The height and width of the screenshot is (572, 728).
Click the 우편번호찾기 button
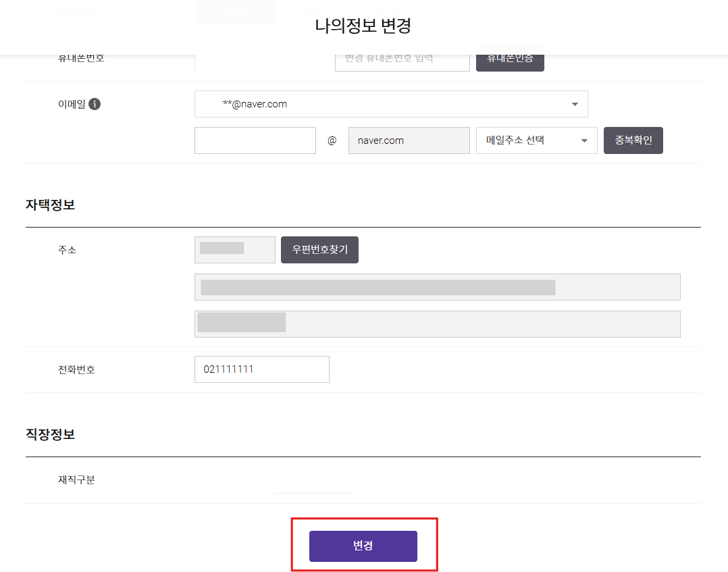pyautogui.click(x=319, y=250)
